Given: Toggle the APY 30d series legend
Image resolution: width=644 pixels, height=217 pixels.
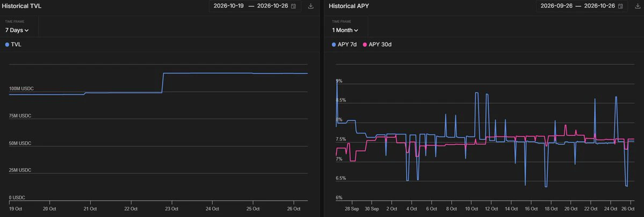Looking at the screenshot, I should point(377,45).
